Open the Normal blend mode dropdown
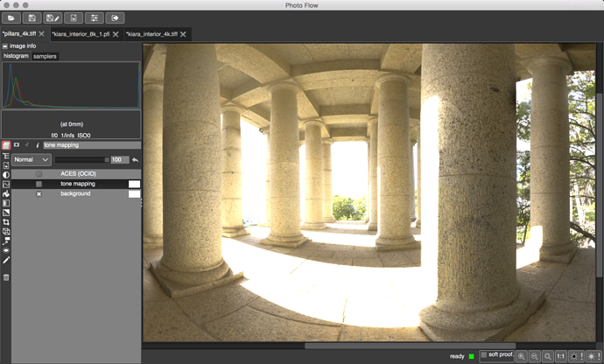This screenshot has width=604, height=364. point(31,160)
